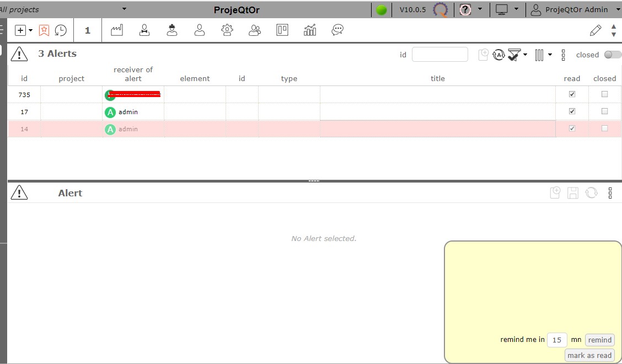
Task: Expand the filter funnel dropdown arrow
Action: pos(525,55)
